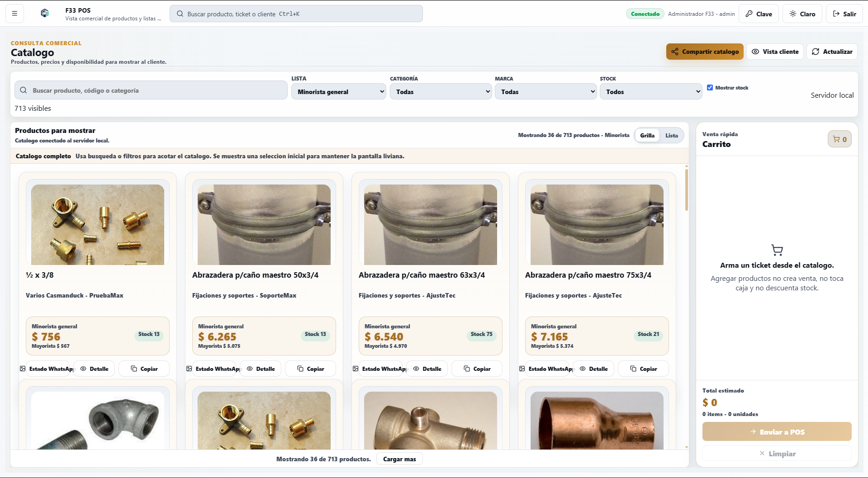868x478 pixels.
Task: Click the Salir logout button
Action: click(x=844, y=14)
